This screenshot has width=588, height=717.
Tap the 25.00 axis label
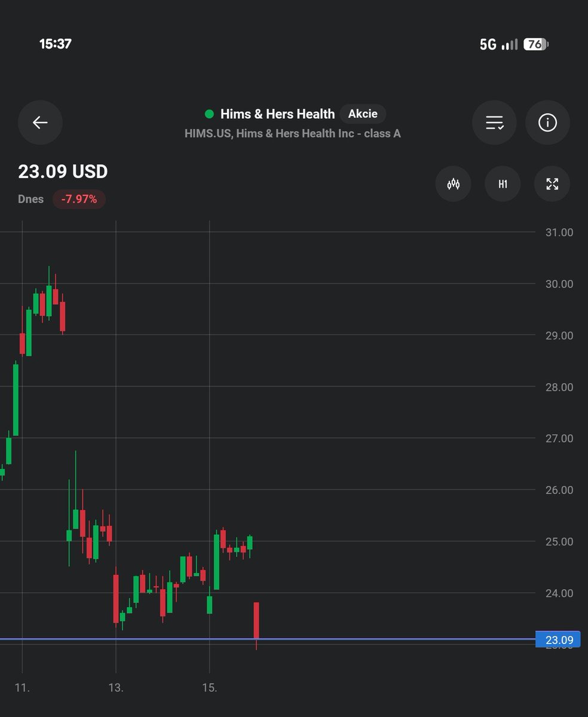(559, 541)
